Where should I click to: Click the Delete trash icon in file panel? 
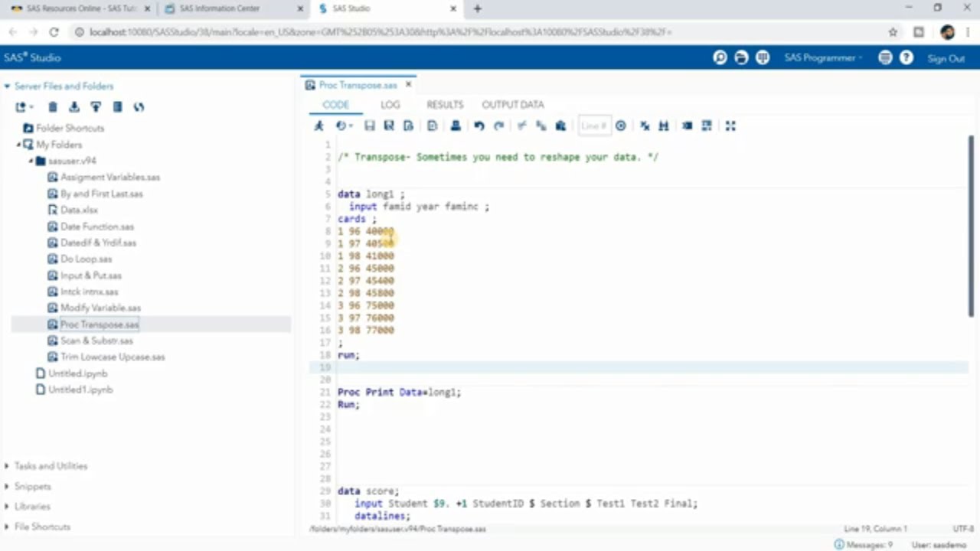tap(53, 107)
